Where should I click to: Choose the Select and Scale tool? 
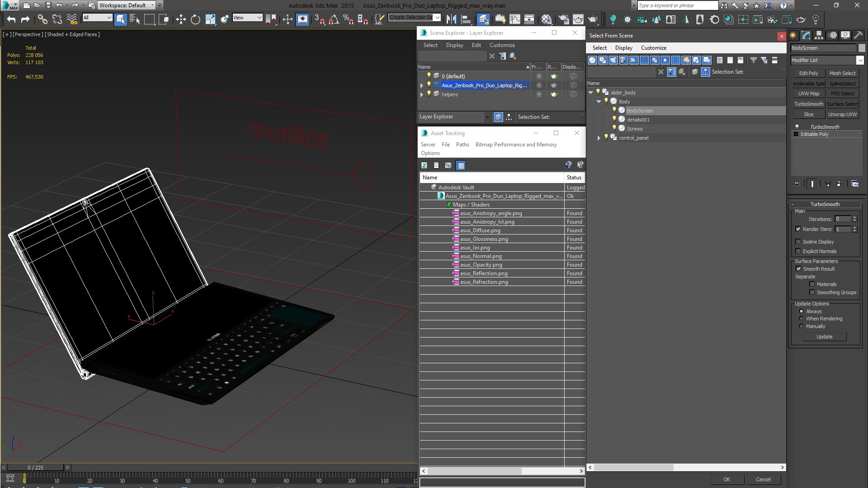(210, 19)
